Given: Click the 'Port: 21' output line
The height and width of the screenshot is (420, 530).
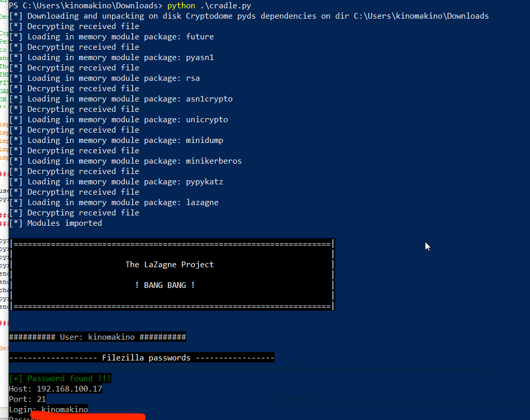Looking at the screenshot, I should (27, 399).
